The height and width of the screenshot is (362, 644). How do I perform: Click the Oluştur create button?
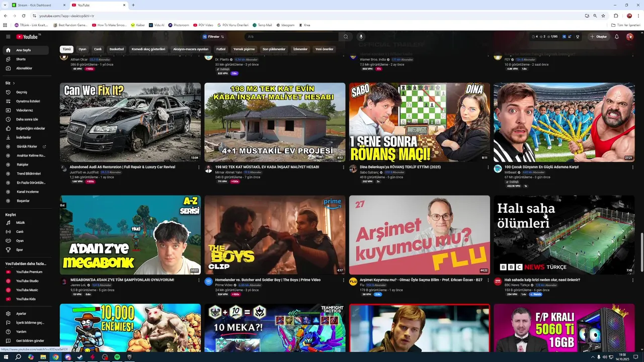[x=599, y=37]
